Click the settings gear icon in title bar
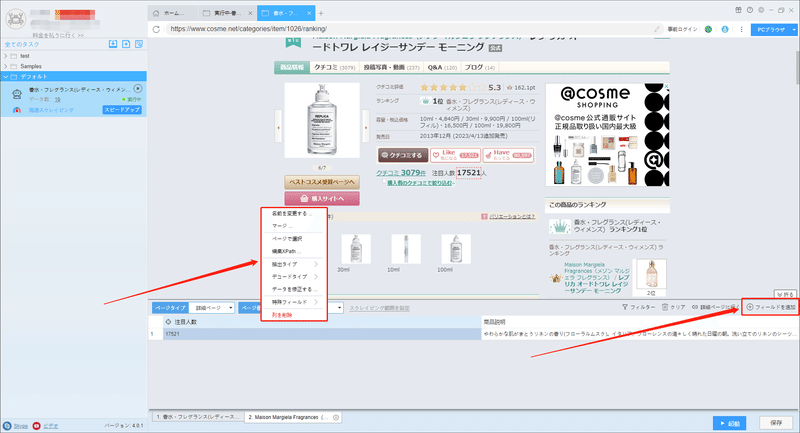Viewport: 800px width, 433px height. pyautogui.click(x=761, y=10)
